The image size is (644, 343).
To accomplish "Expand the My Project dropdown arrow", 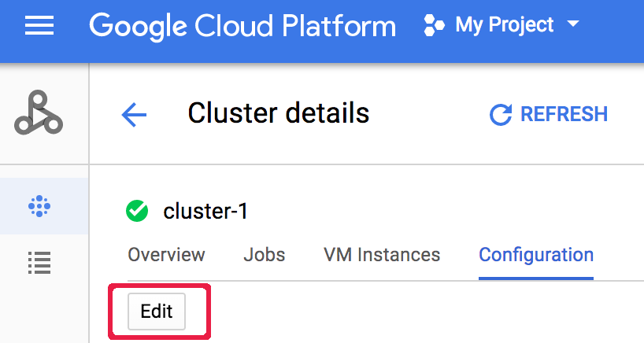I will point(572,24).
